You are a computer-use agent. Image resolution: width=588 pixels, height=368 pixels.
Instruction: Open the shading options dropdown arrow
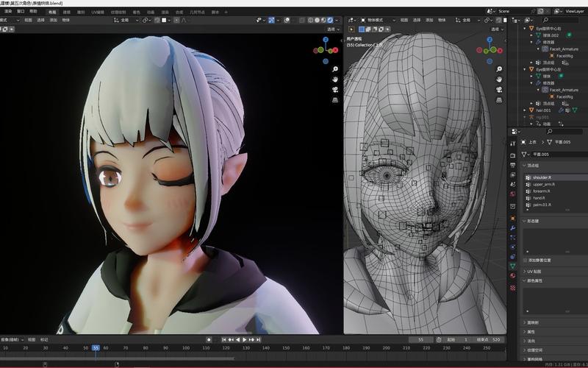337,21
